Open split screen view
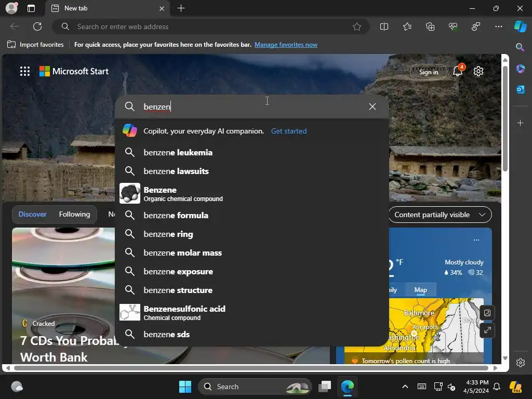532x399 pixels. pyautogui.click(x=384, y=26)
